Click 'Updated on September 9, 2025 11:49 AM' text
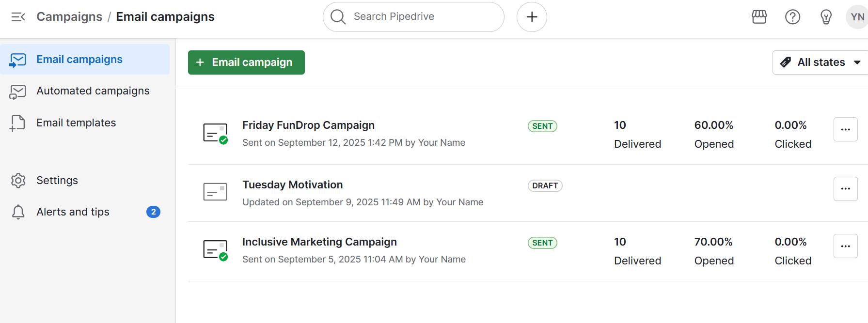The height and width of the screenshot is (323, 868). click(331, 202)
